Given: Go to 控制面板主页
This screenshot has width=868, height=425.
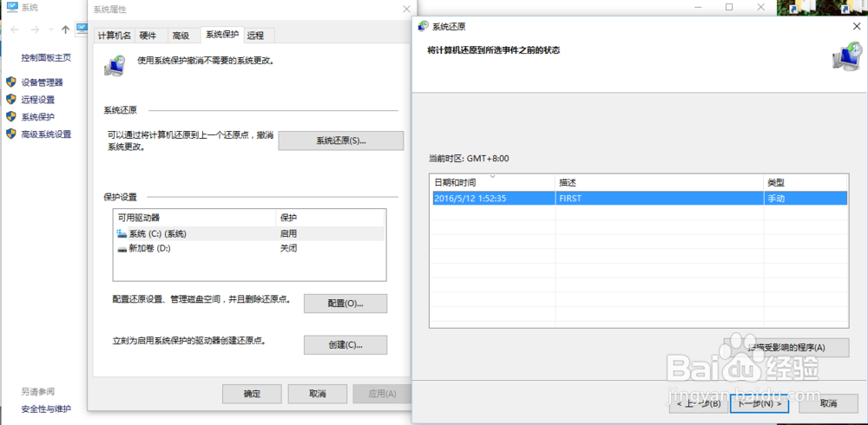Looking at the screenshot, I should pos(46,57).
